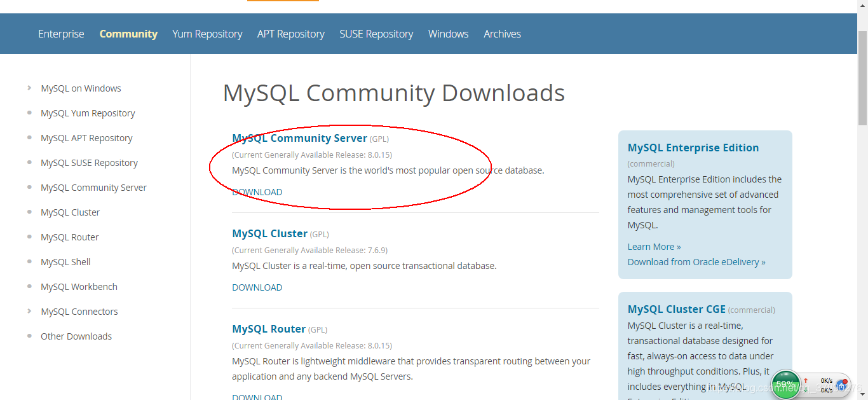
Task: Click the page scrollbar down arrow
Action: 862,394
